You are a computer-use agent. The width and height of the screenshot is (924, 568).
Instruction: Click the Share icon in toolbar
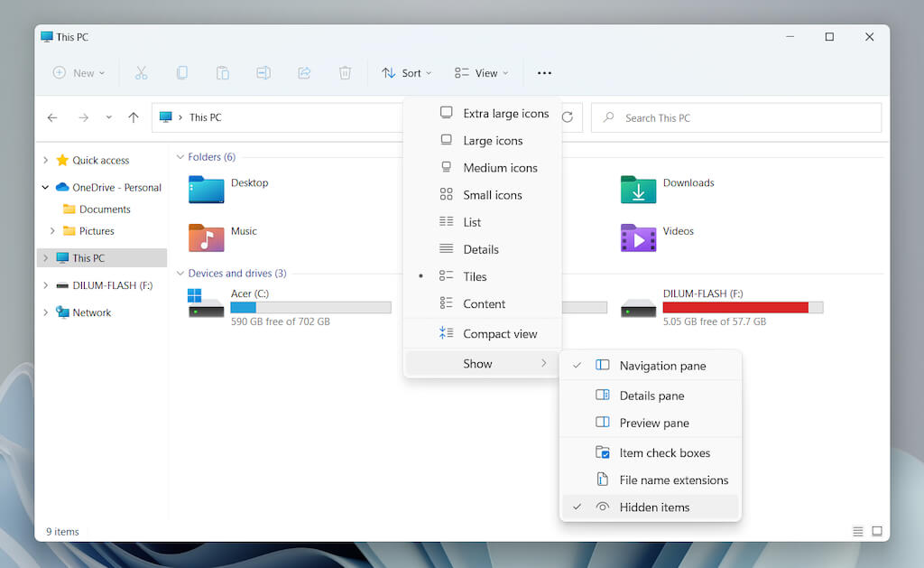(304, 73)
